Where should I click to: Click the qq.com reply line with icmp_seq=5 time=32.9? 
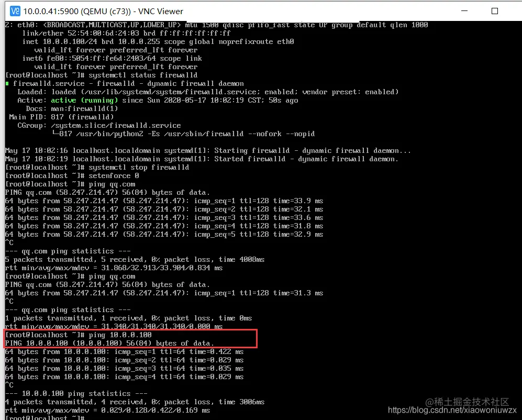click(x=164, y=234)
